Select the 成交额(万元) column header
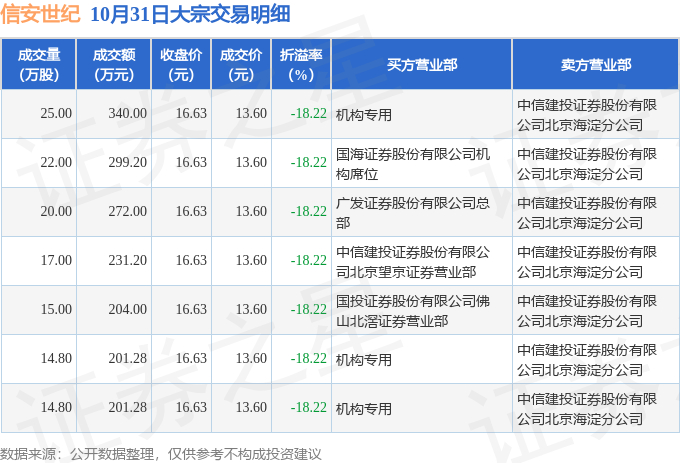680x463 pixels. click(x=114, y=65)
